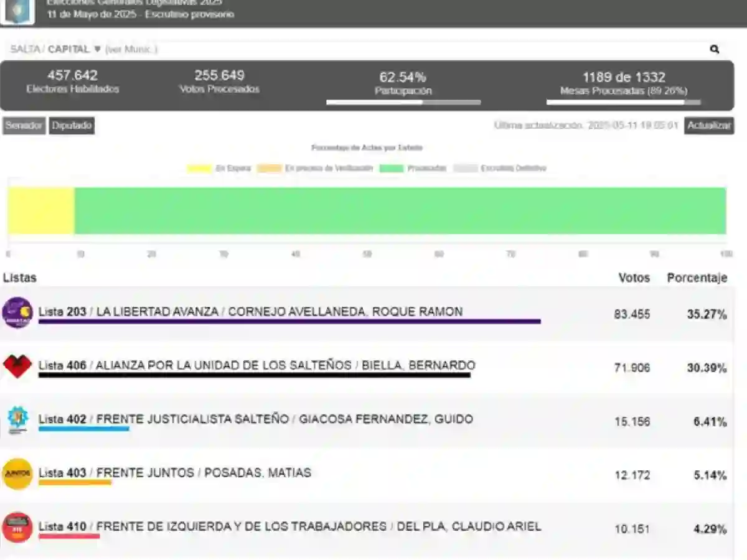Click the "1189 de 1332" Mesas Procesadas figure

point(624,78)
